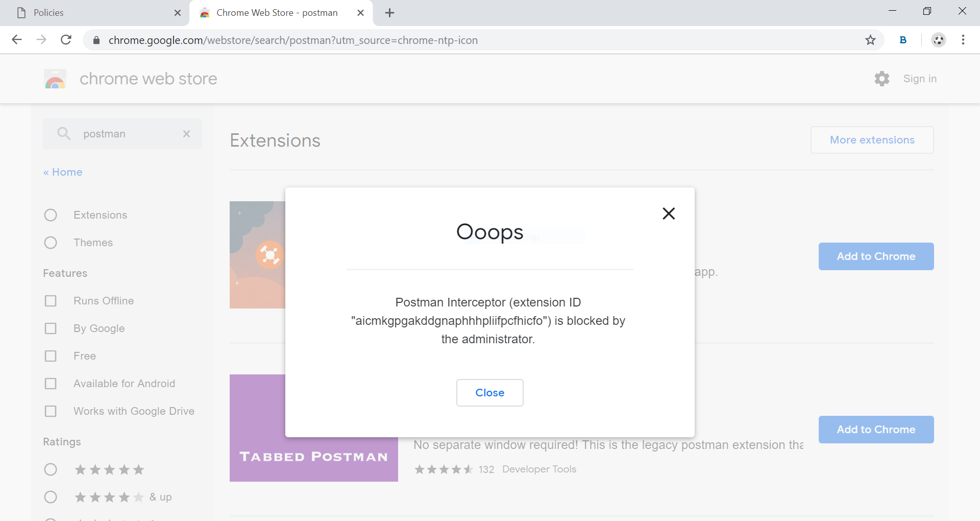Open the More extensions button
The image size is (980, 521).
point(872,140)
